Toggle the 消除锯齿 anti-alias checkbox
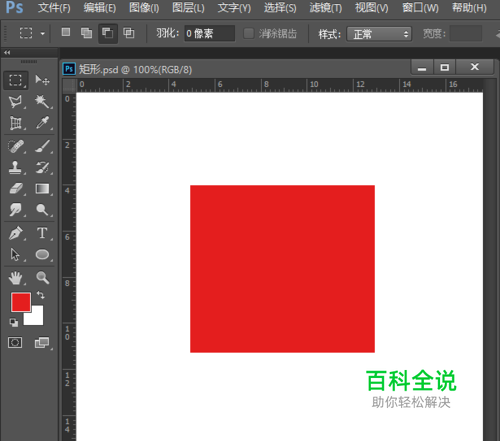This screenshot has height=441, width=500. click(x=248, y=33)
